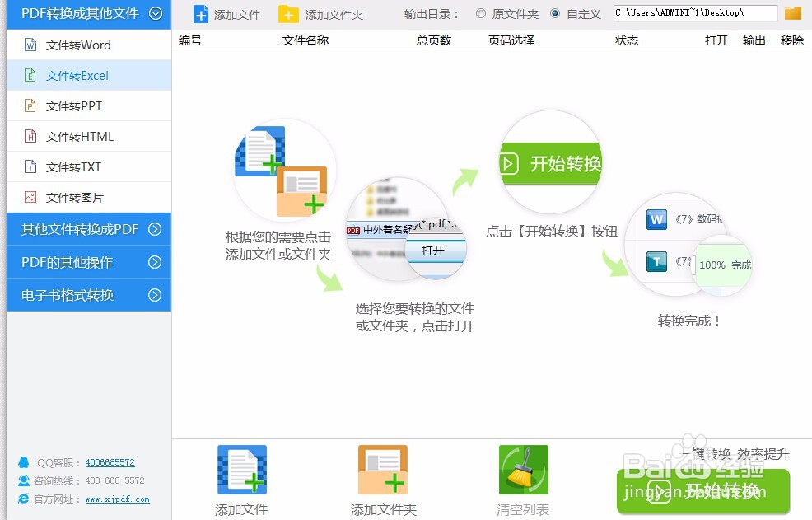
Task: Click the blue Add File plus icon in toolbar
Action: point(201,14)
